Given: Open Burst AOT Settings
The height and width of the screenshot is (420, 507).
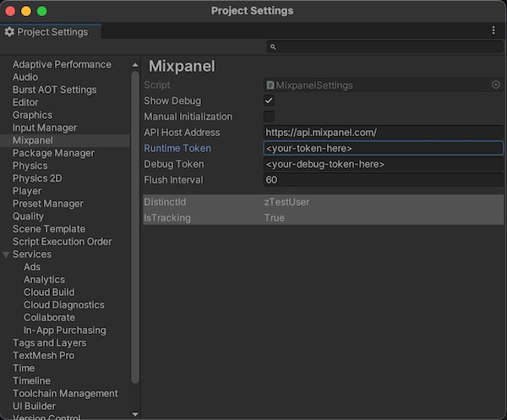Looking at the screenshot, I should coord(54,90).
